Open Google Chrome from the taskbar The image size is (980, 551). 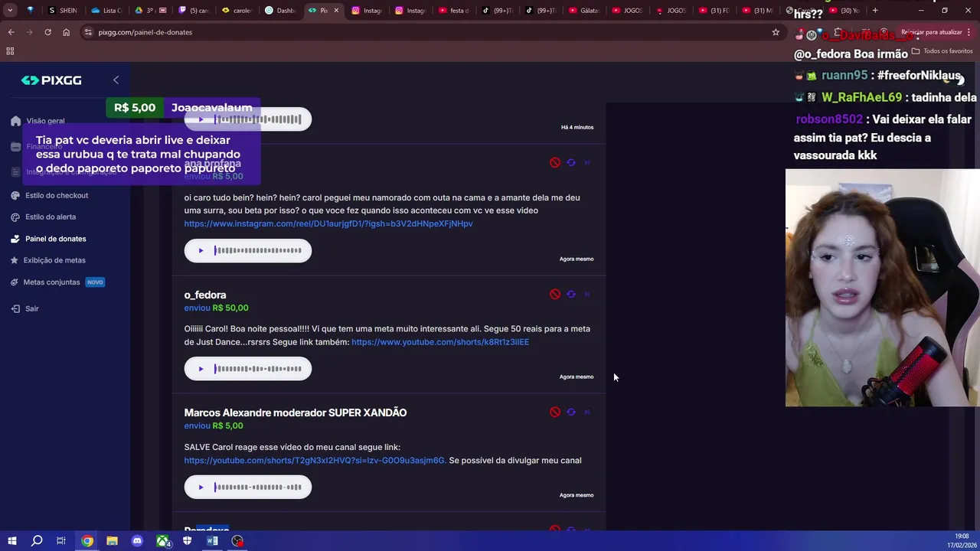87,541
